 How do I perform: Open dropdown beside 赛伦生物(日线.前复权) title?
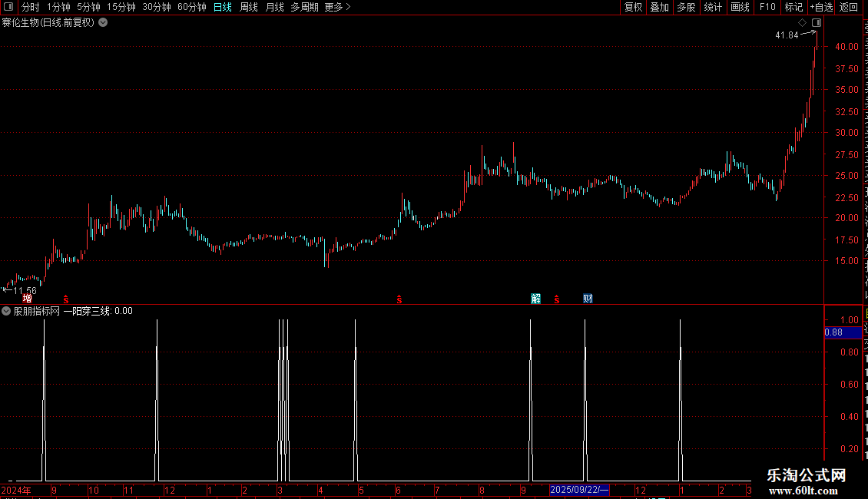pos(103,23)
